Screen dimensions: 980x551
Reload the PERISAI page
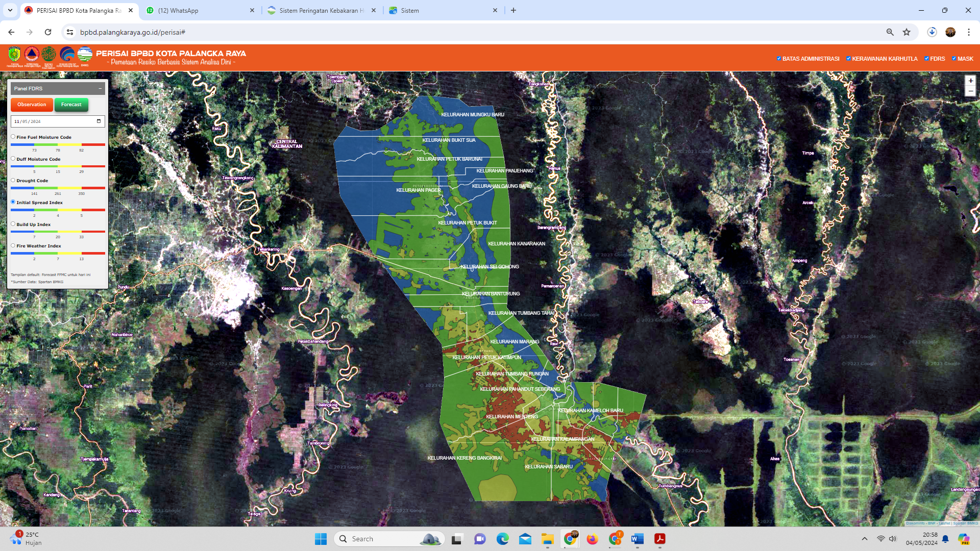48,32
